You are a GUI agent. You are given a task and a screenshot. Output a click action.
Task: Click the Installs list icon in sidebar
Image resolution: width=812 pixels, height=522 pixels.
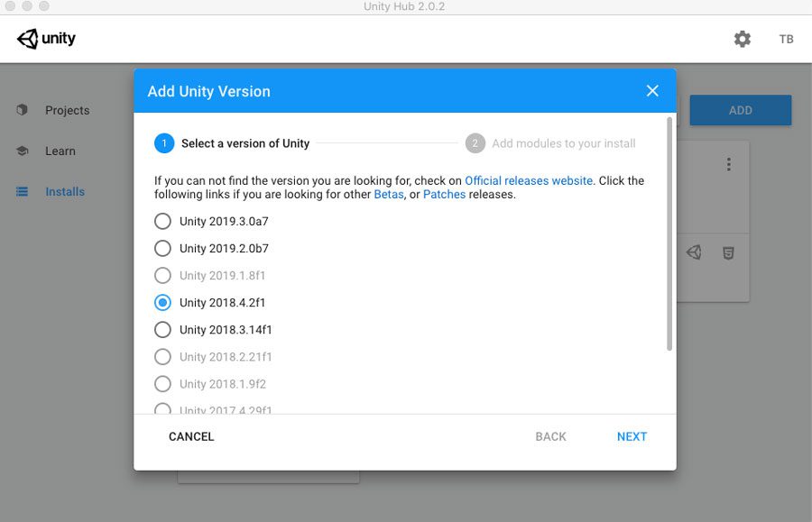point(22,191)
